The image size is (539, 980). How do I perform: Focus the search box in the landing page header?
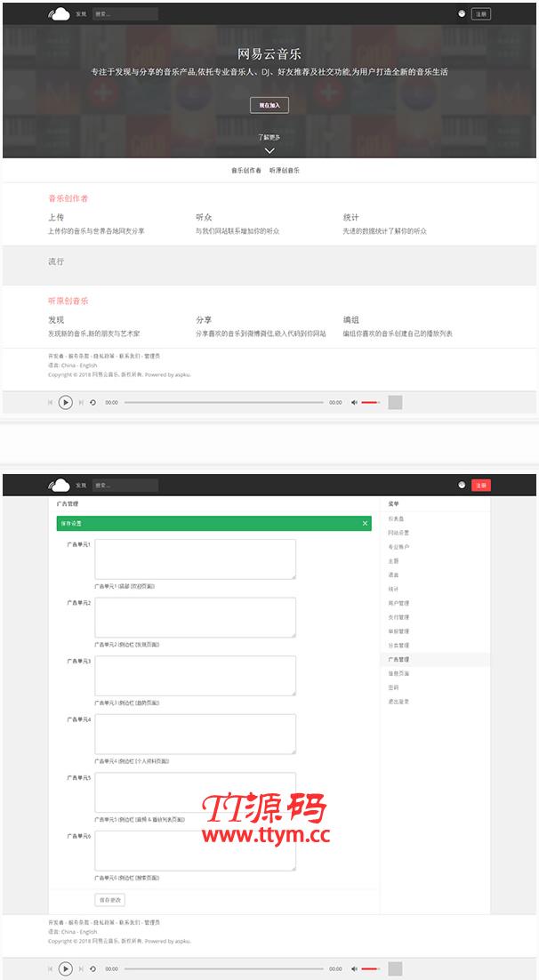click(125, 13)
